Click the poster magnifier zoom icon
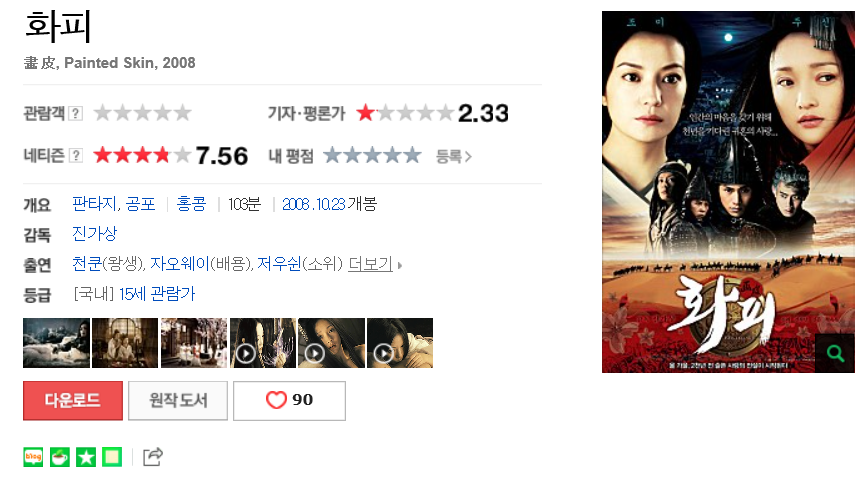The image size is (863, 504). (835, 353)
